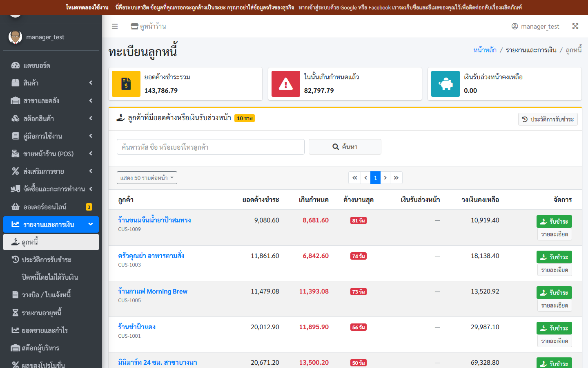Select รายงานอายุหนี้ sidebar item
The height and width of the screenshot is (368, 588).
point(51,313)
